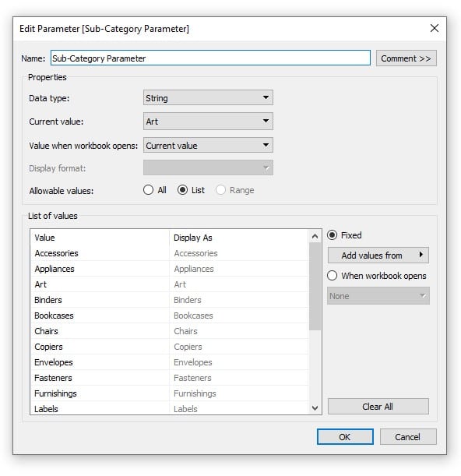Click the Comment >> button
461x476 pixels.
coord(406,58)
